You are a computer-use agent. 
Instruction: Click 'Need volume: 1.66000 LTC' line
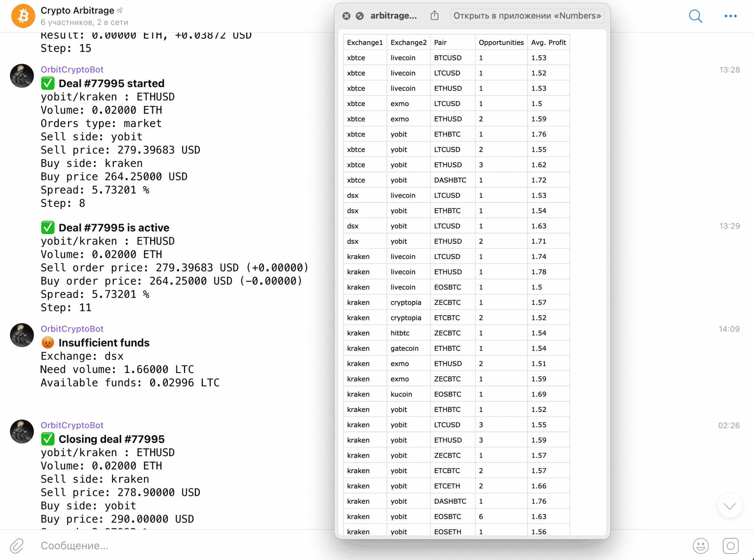pos(117,370)
